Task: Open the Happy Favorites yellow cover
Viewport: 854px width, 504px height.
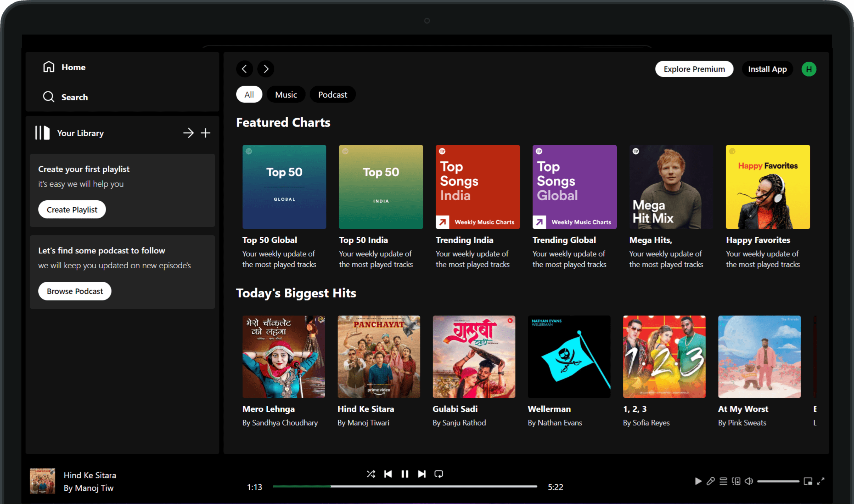Action: 768,187
